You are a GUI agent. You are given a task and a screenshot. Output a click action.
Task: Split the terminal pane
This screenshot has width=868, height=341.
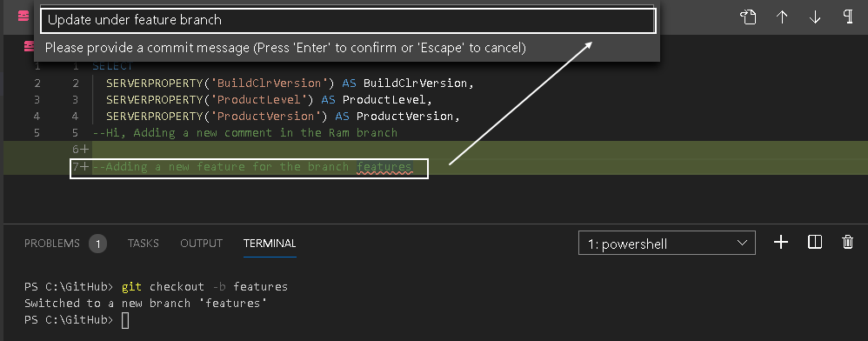(x=815, y=242)
